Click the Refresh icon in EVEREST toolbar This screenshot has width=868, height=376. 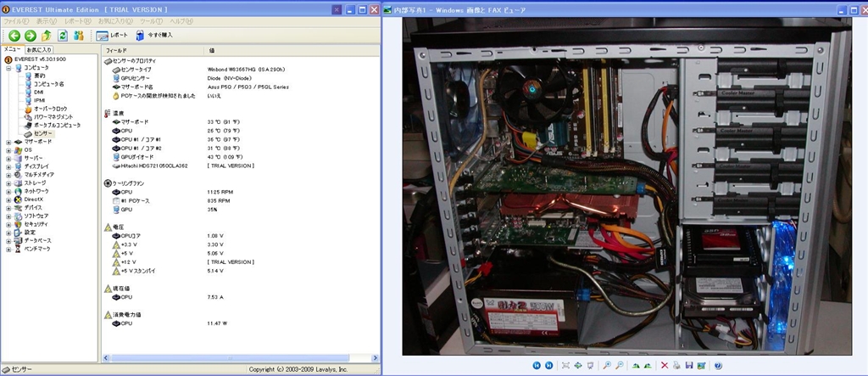pyautogui.click(x=63, y=36)
